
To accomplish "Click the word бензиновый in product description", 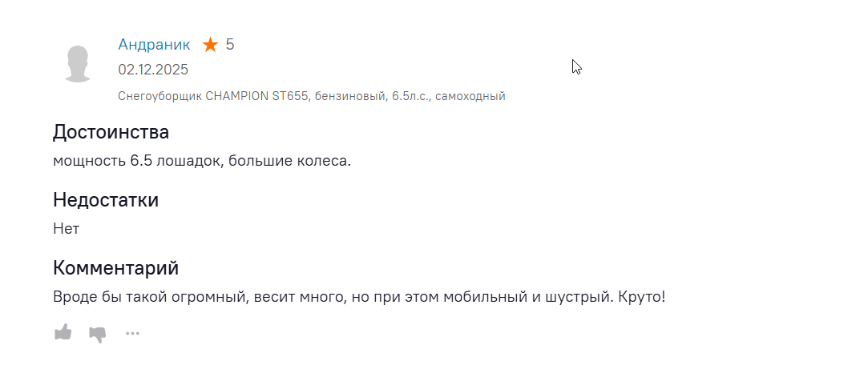I will tap(349, 96).
